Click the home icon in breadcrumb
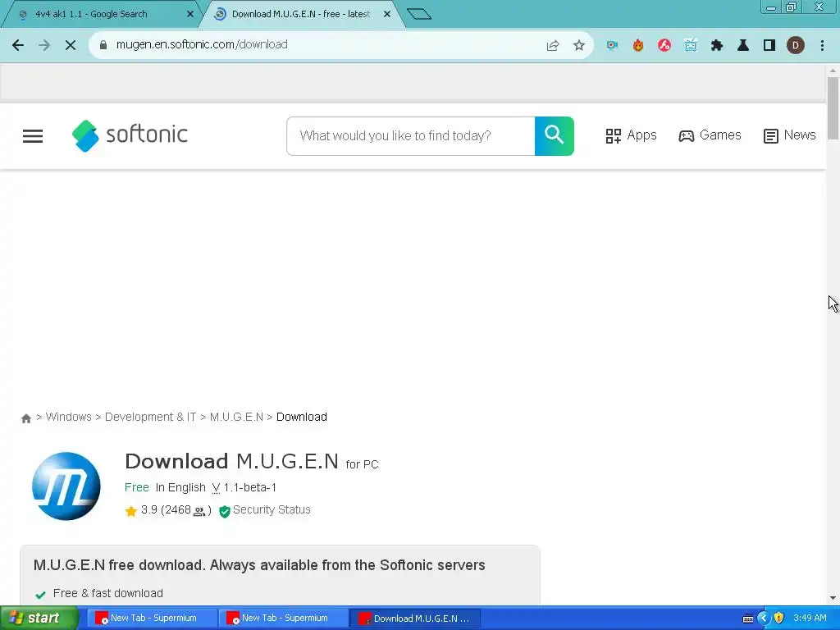Image resolution: width=840 pixels, height=630 pixels. [25, 418]
